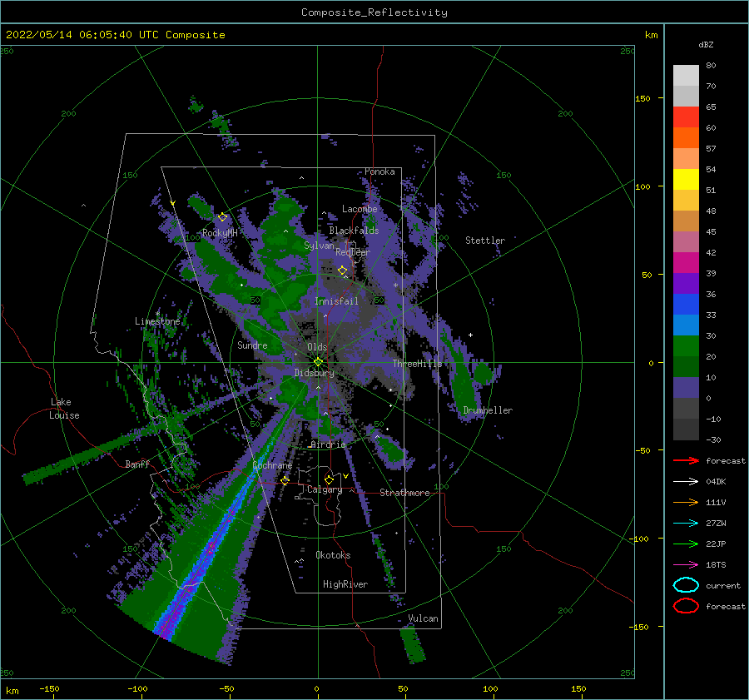This screenshot has height=700, width=749.
Task: Click the yellow diamond marker near RockyMH
Action: tap(222, 217)
